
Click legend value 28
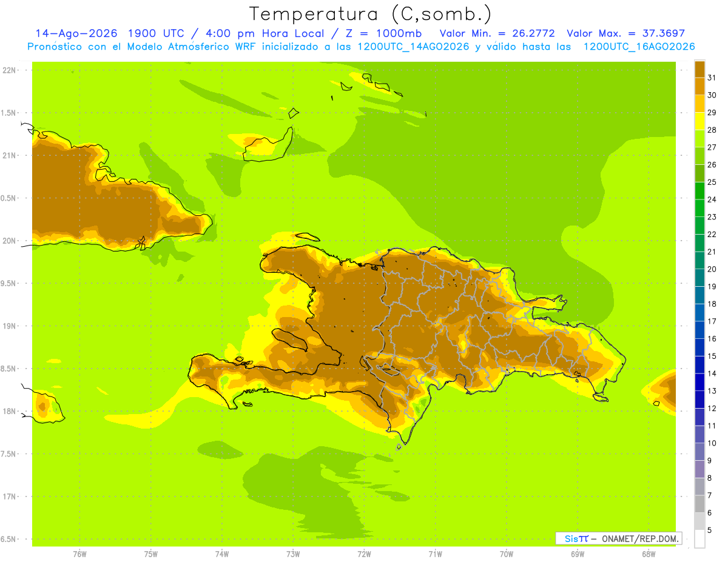712,130
